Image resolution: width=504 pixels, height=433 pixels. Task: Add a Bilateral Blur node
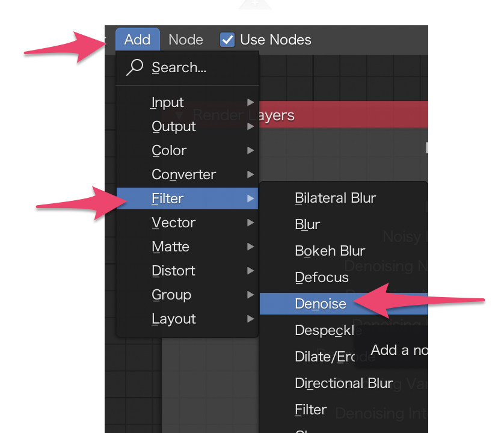343,198
